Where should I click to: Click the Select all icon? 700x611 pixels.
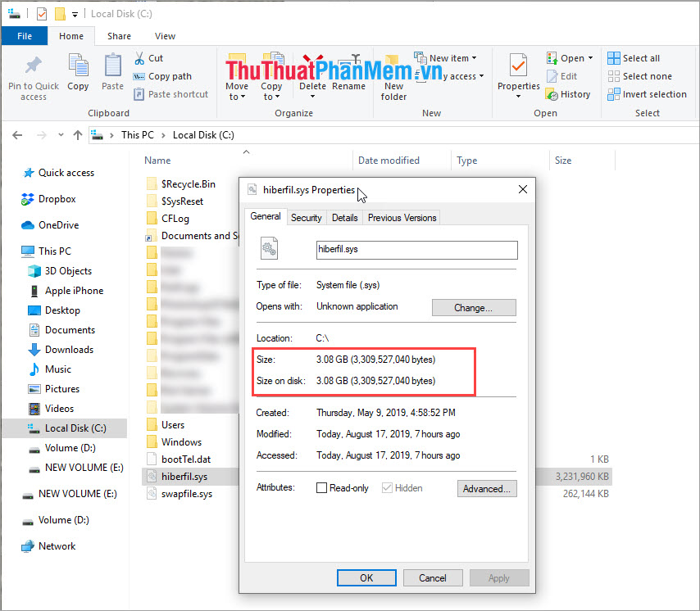coord(635,57)
